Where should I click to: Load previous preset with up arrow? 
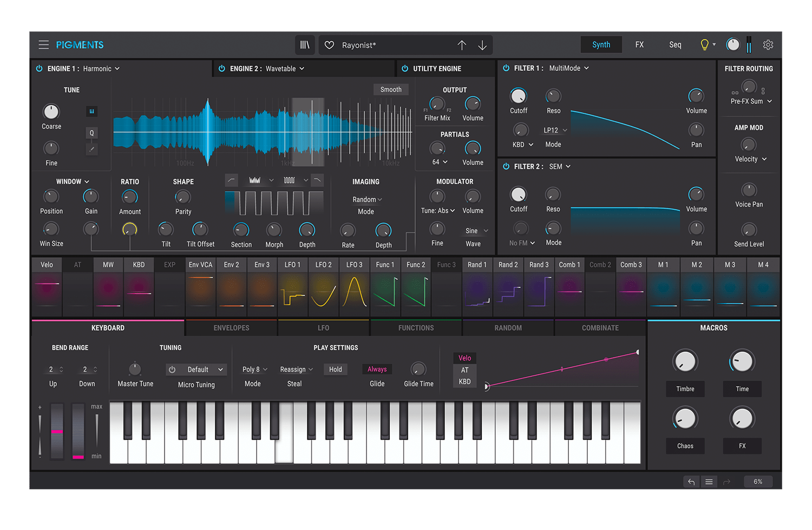(462, 45)
